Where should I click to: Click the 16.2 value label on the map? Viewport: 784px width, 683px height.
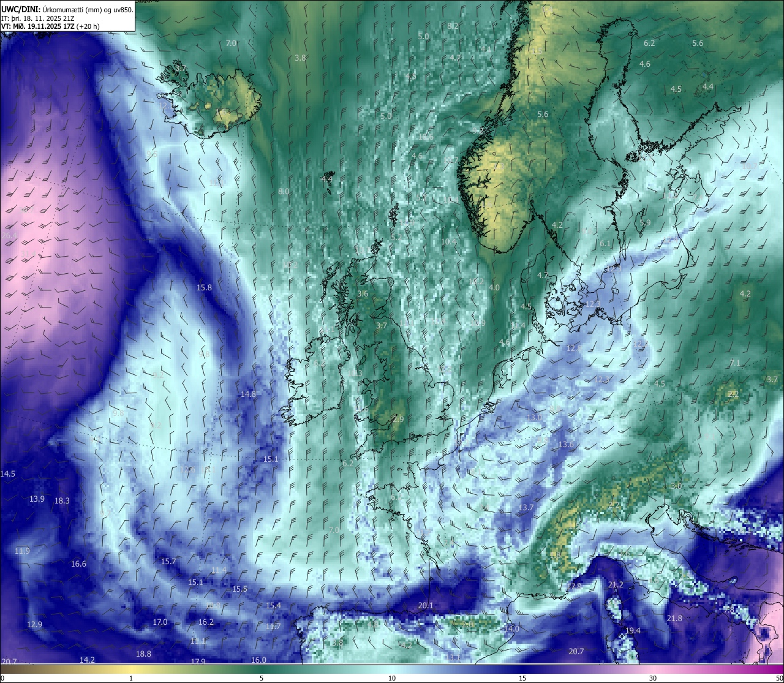(206, 622)
